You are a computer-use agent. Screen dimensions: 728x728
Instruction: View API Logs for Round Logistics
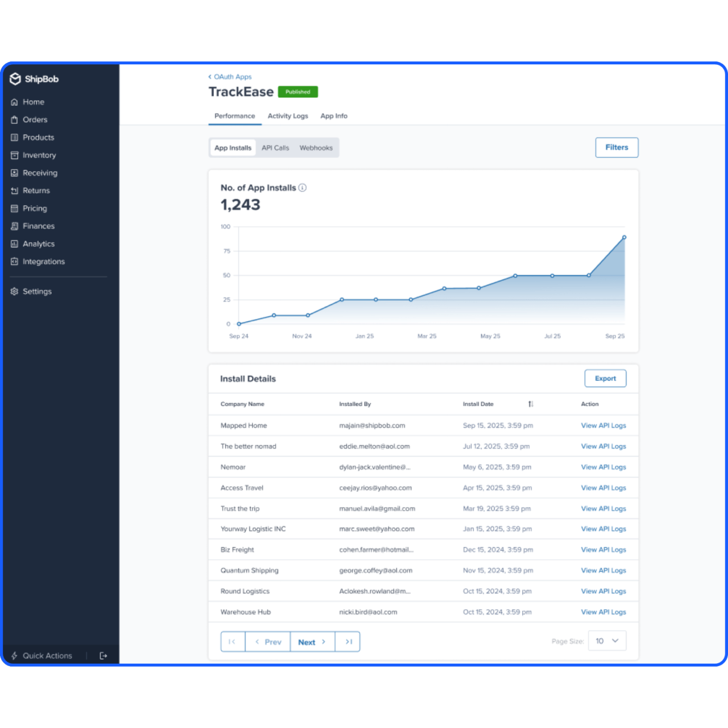click(603, 591)
